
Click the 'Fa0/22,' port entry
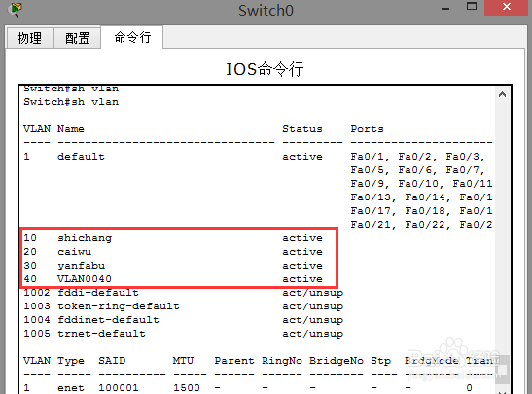click(x=428, y=225)
